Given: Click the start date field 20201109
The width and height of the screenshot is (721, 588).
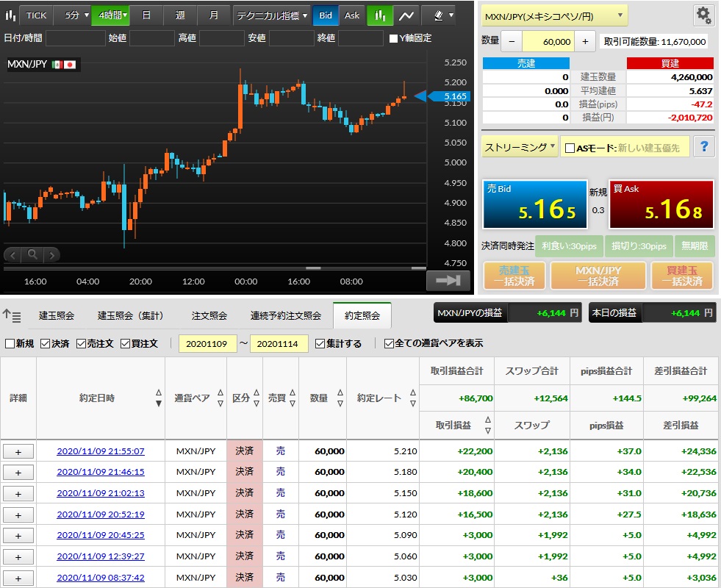Looking at the screenshot, I should (208, 344).
